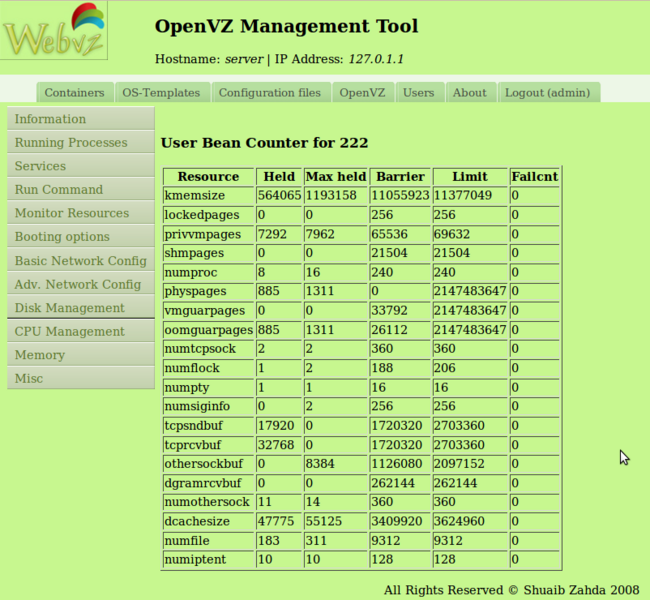Select the numfile resource cell
Screen dimensions: 650x600
[x=209, y=540]
